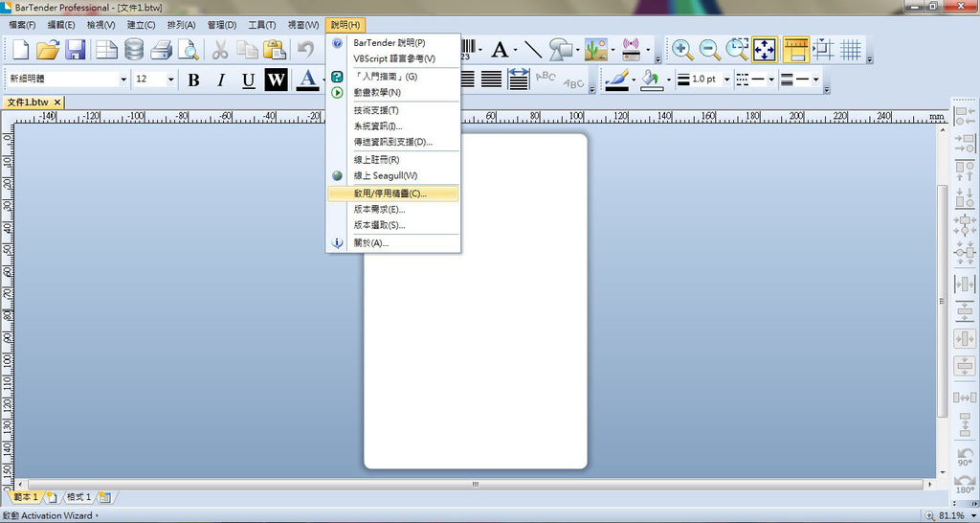Select the shapes tool
The image size is (980, 523).
560,50
